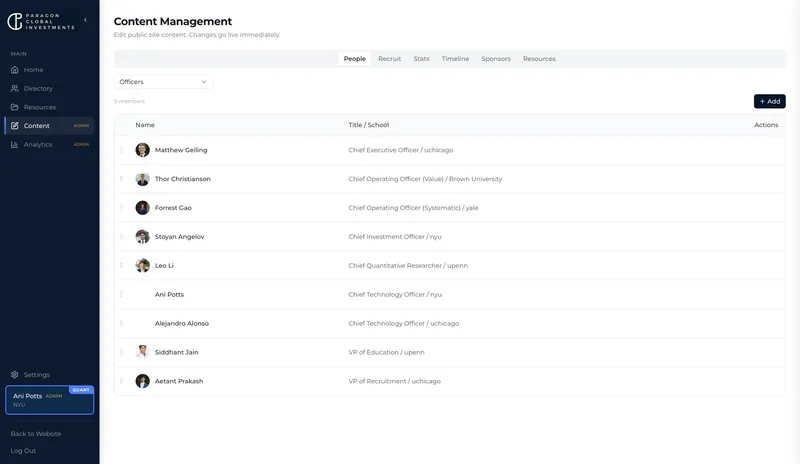Open the Officers group dropdown
Screen dimensions: 800x464
[163, 82]
